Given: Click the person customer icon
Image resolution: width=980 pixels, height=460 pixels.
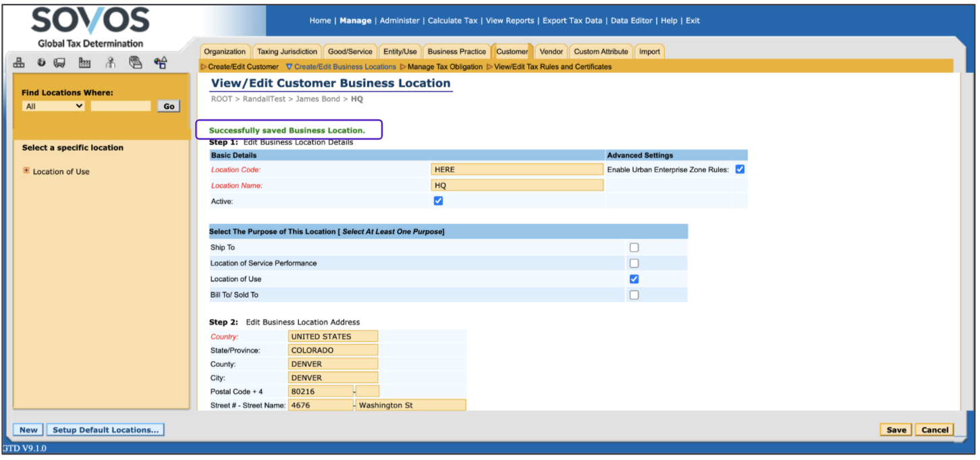Looking at the screenshot, I should click(x=111, y=63).
